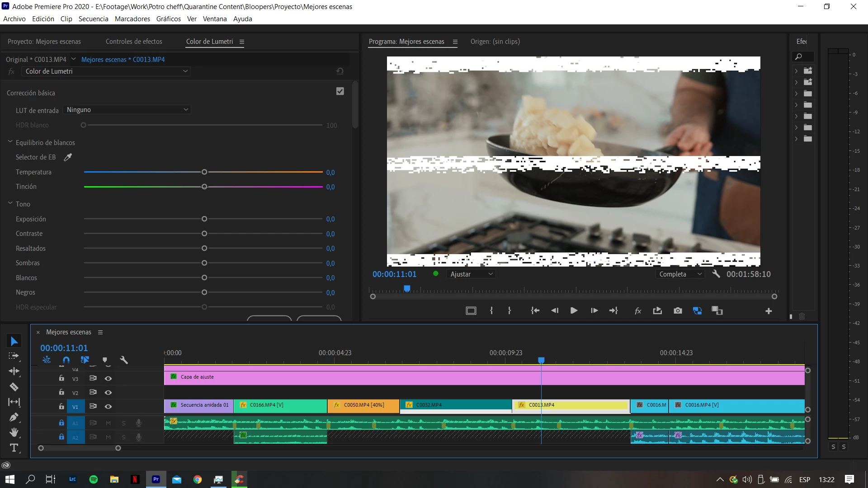The height and width of the screenshot is (488, 868).
Task: Collapse the Tono section
Action: [x=10, y=204]
